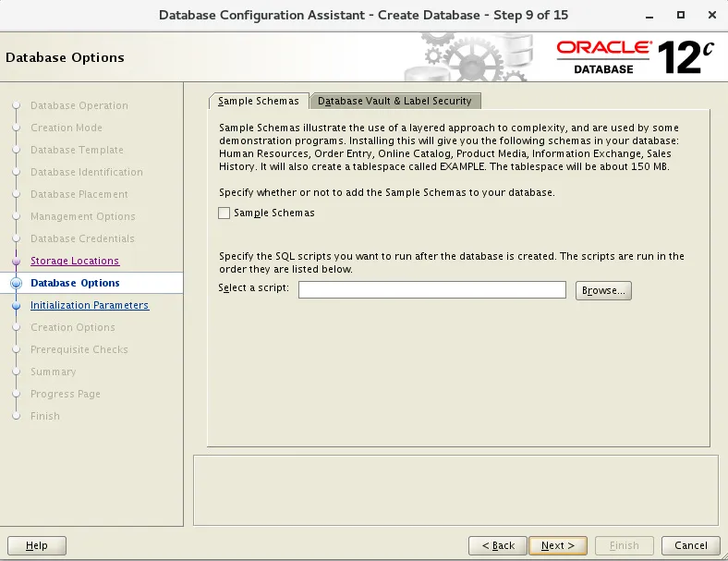Click the Summary step label
728x561 pixels.
(x=54, y=372)
